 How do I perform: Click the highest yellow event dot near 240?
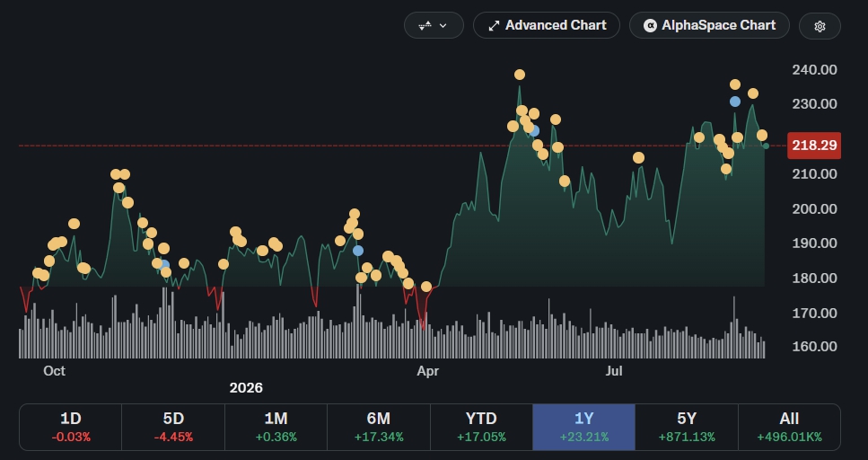pyautogui.click(x=519, y=75)
